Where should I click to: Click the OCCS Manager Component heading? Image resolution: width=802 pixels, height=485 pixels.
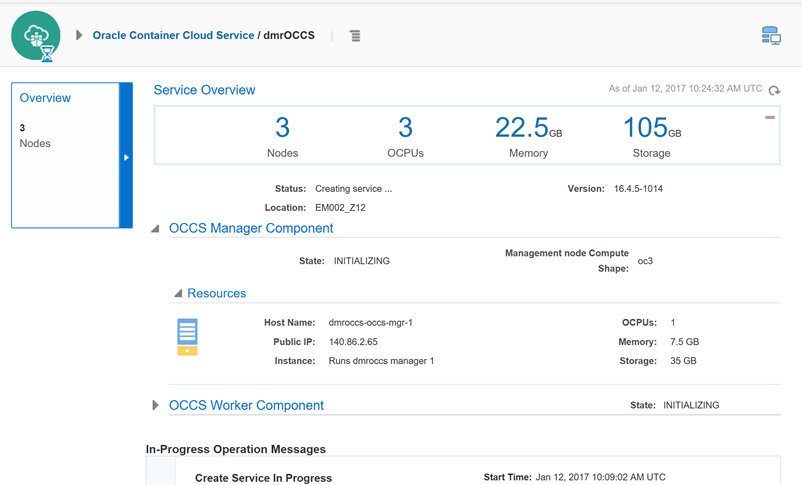[251, 228]
